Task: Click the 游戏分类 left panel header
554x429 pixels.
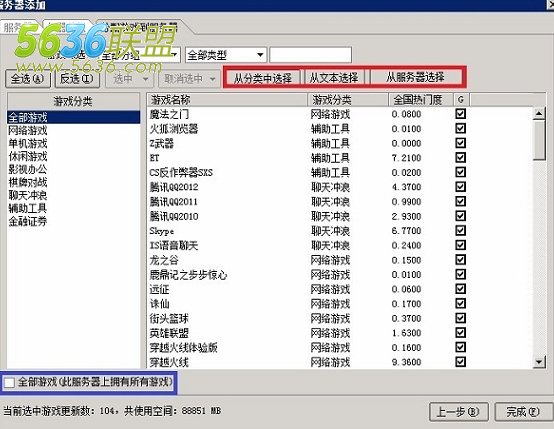Action: pyautogui.click(x=73, y=101)
